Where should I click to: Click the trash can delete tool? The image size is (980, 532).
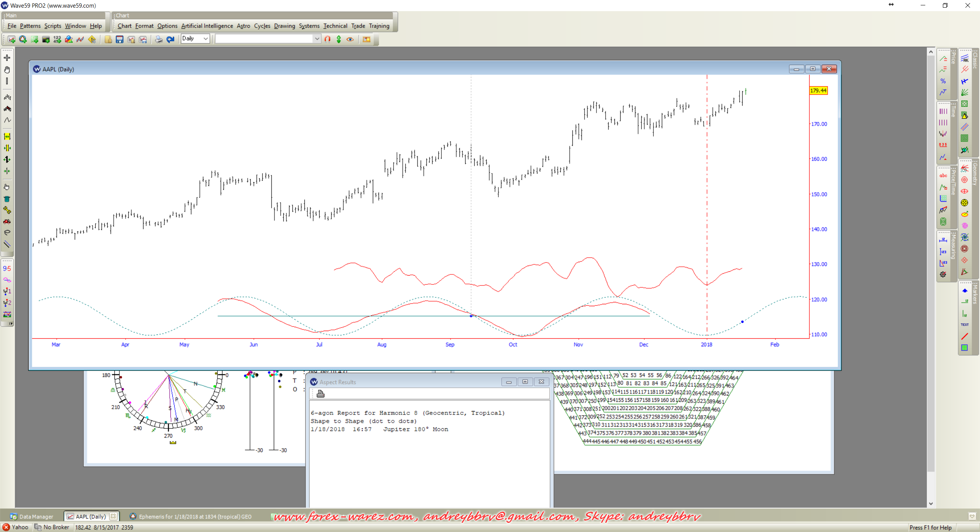7,199
